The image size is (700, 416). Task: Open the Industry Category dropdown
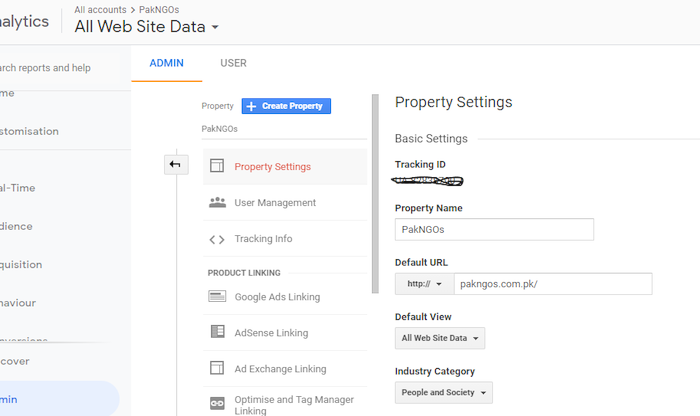click(444, 393)
